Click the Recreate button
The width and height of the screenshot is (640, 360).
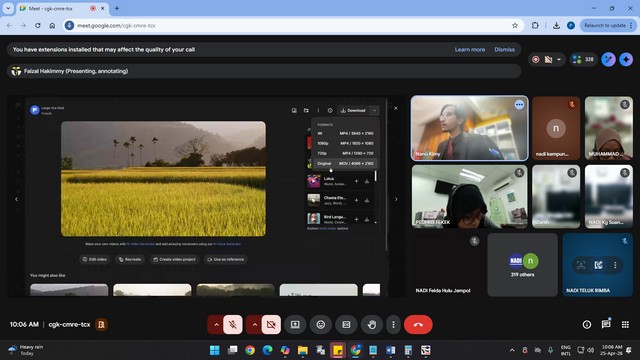[x=130, y=260]
